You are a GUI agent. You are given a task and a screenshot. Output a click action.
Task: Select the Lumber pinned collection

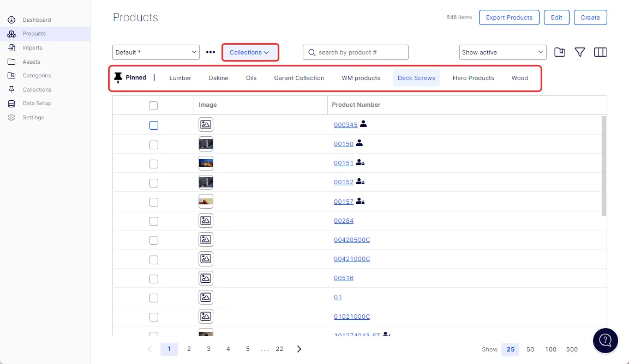point(180,78)
